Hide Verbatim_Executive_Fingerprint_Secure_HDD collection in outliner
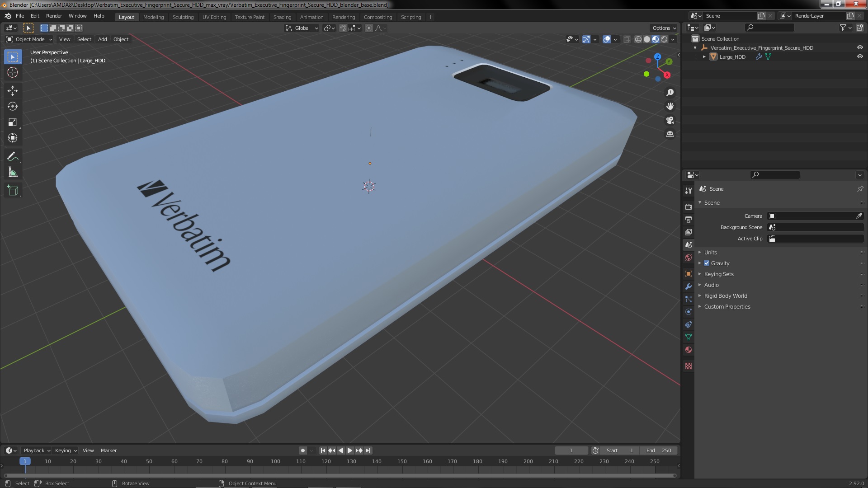This screenshot has width=868, height=488. 859,47
